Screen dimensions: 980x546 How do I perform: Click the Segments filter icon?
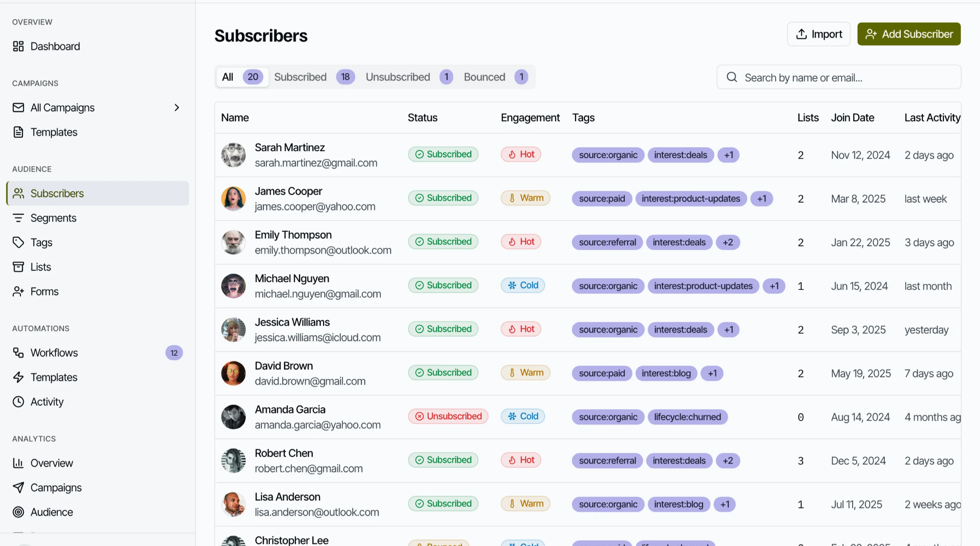pyautogui.click(x=18, y=218)
